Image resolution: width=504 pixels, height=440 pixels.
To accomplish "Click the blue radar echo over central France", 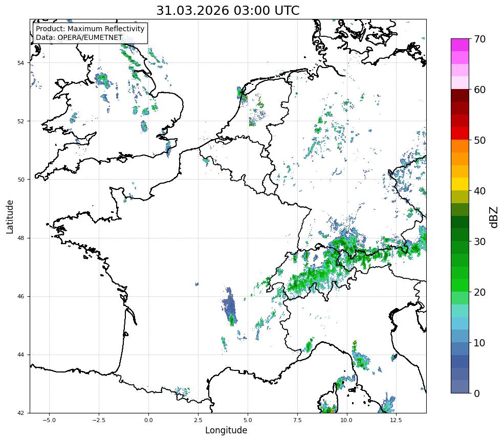I will [x=230, y=306].
